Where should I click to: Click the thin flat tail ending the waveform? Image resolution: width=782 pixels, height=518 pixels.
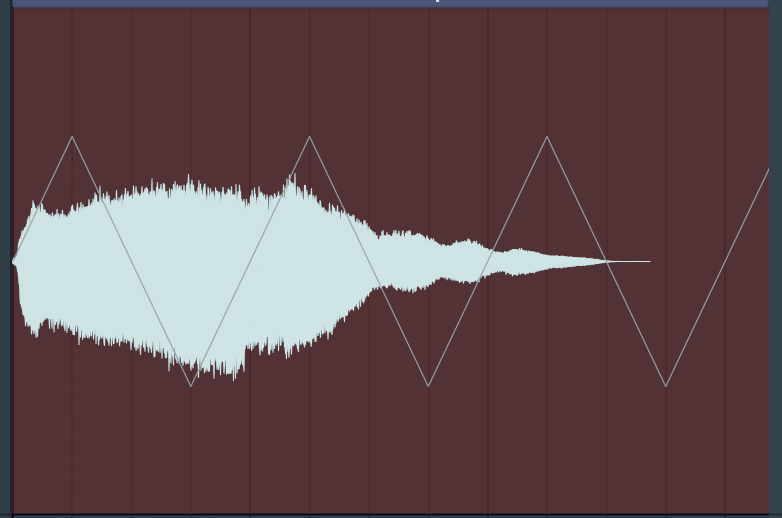pyautogui.click(x=629, y=261)
